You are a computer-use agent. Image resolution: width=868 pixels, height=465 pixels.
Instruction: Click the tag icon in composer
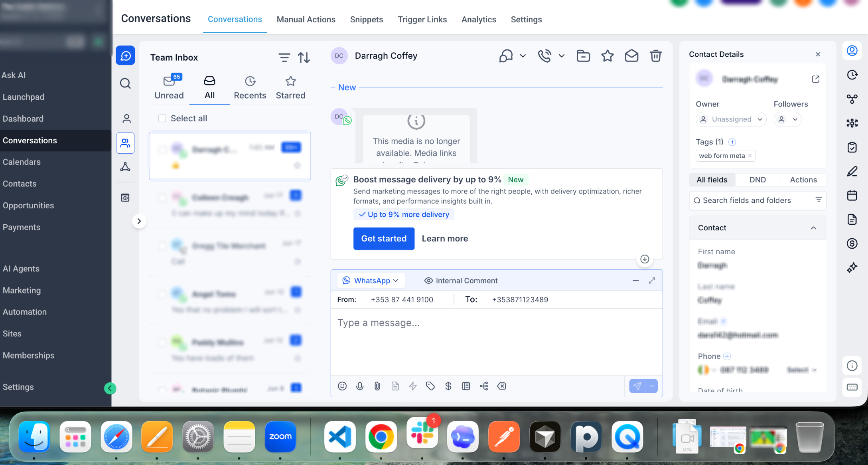click(x=430, y=386)
